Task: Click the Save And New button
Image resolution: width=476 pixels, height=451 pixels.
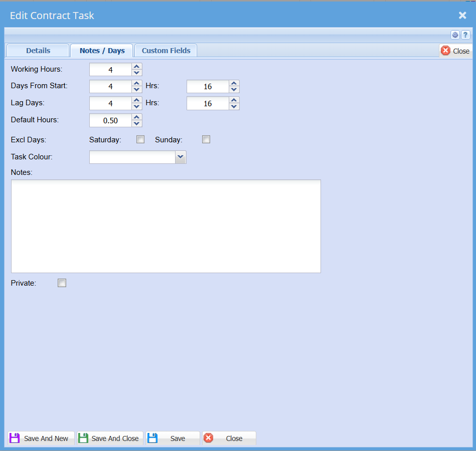Action: 41,438
